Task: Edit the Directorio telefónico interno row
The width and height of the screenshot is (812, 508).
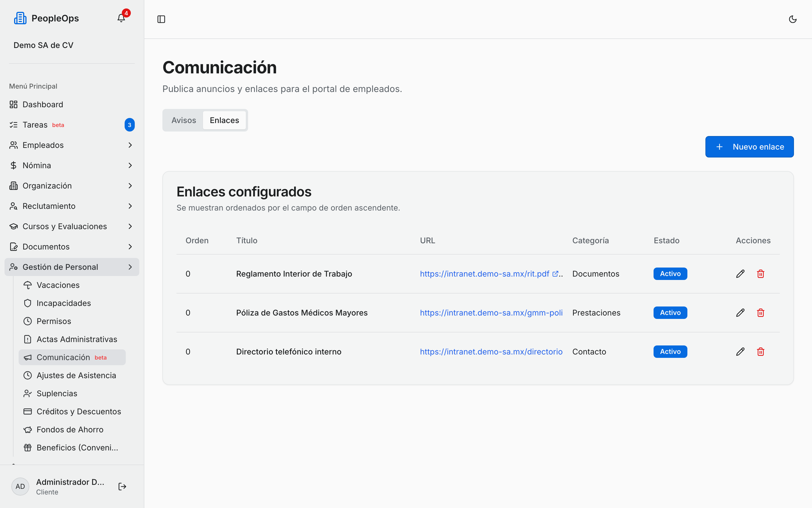Action: [740, 352]
